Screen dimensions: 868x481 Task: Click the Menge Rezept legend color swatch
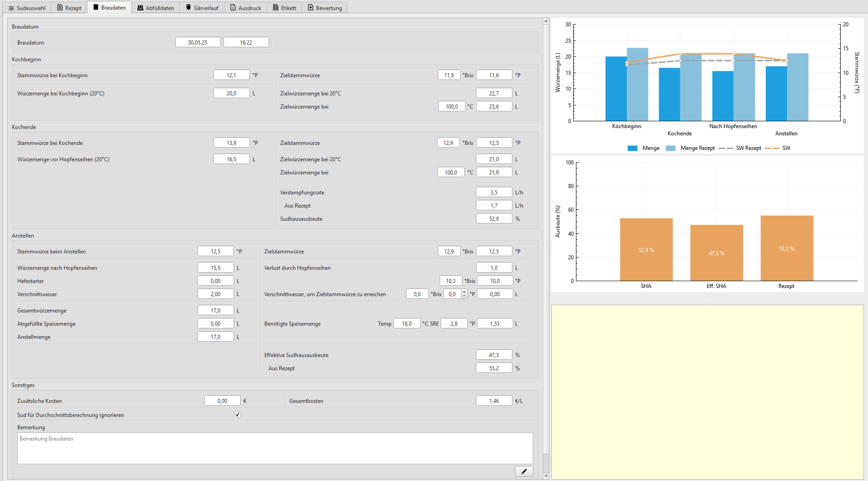pos(670,148)
